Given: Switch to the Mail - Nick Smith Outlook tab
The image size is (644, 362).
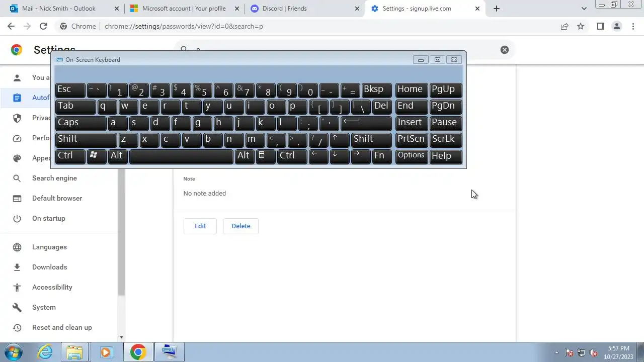Looking at the screenshot, I should tap(64, 9).
